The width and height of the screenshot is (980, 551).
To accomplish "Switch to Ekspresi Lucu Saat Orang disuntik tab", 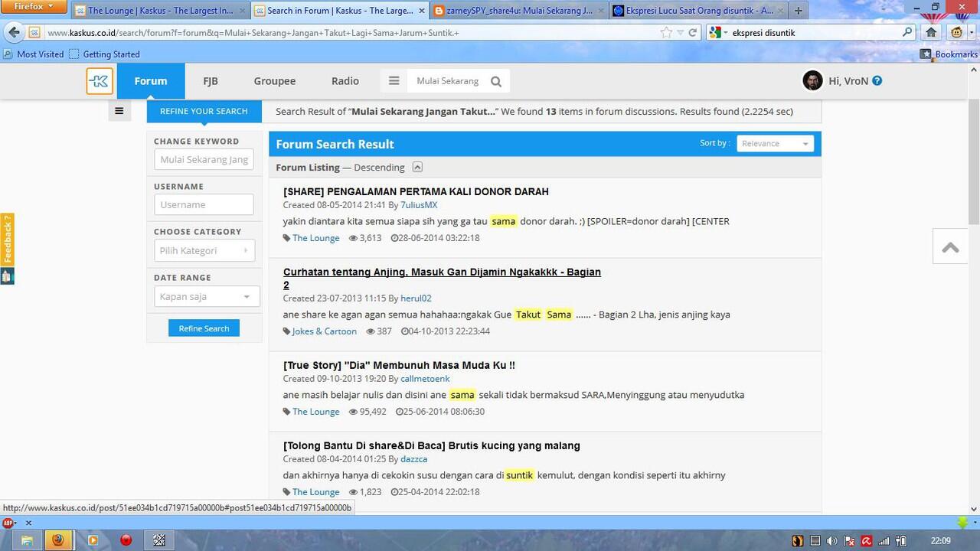I will point(699,11).
